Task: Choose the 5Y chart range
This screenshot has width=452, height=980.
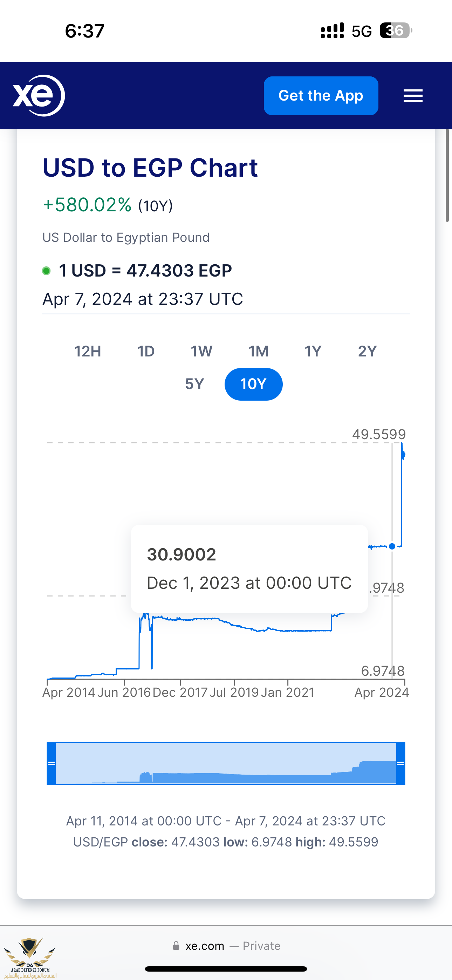Action: pos(194,384)
